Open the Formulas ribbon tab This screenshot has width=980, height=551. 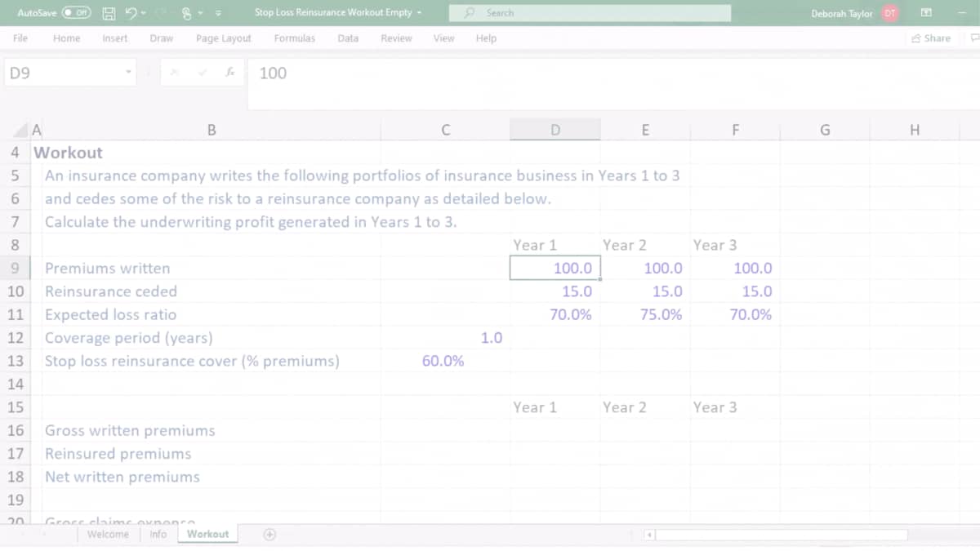click(x=294, y=38)
